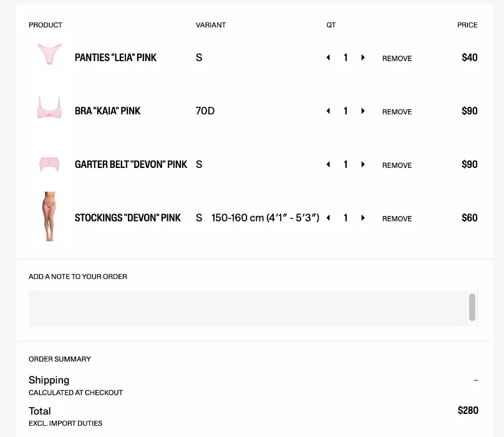Increase quantity of Panties "Leia" Pink
The width and height of the screenshot is (504, 437).
click(x=363, y=57)
